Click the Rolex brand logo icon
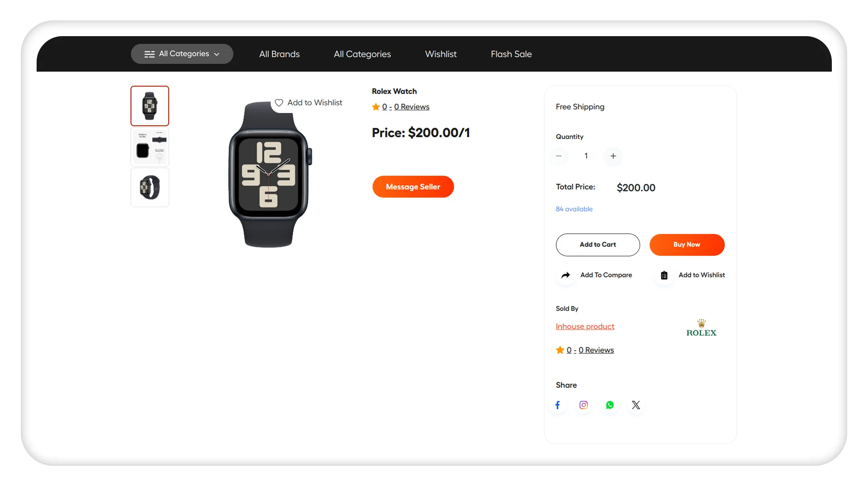This screenshot has height=488, width=868. pos(702,327)
